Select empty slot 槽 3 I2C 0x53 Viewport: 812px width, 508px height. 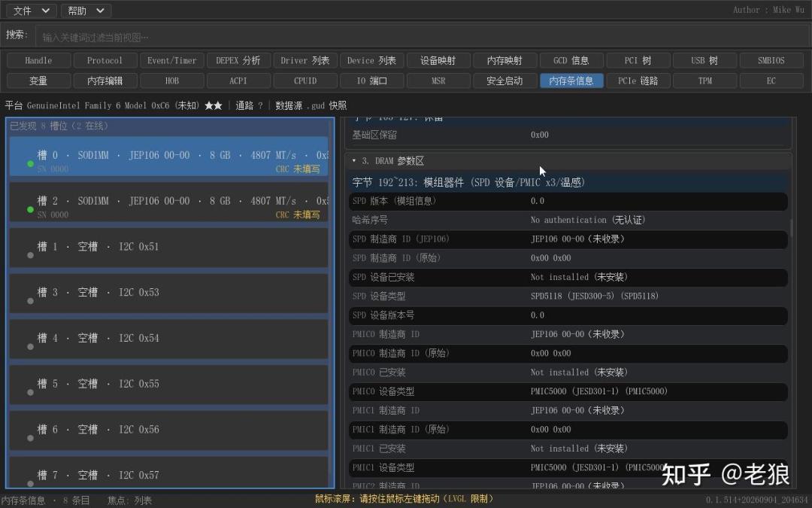(169, 294)
